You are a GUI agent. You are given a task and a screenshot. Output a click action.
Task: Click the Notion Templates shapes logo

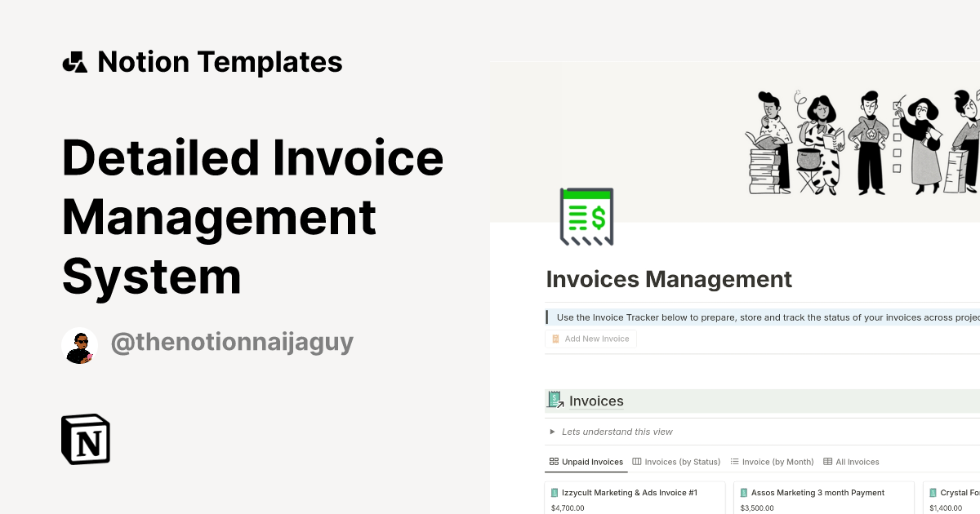click(x=75, y=62)
